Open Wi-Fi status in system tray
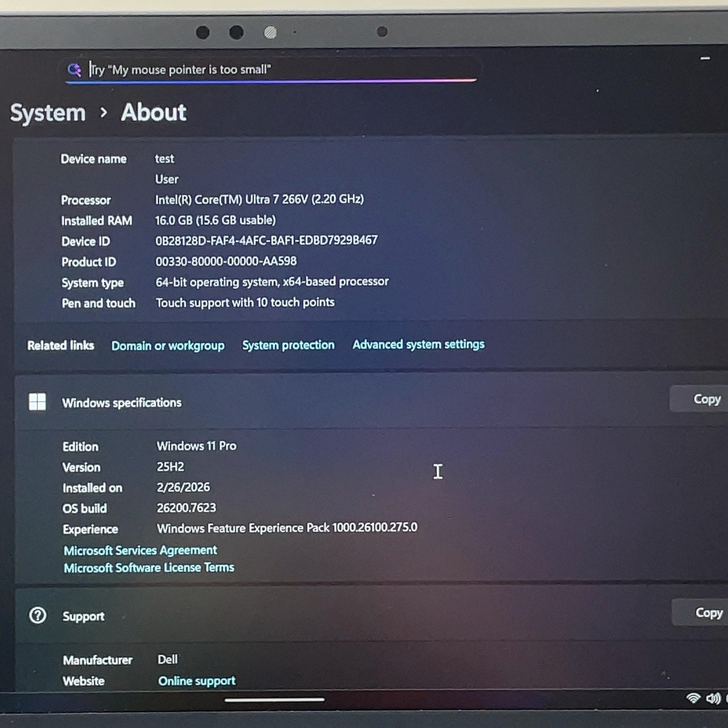The width and height of the screenshot is (728, 728). 693,698
